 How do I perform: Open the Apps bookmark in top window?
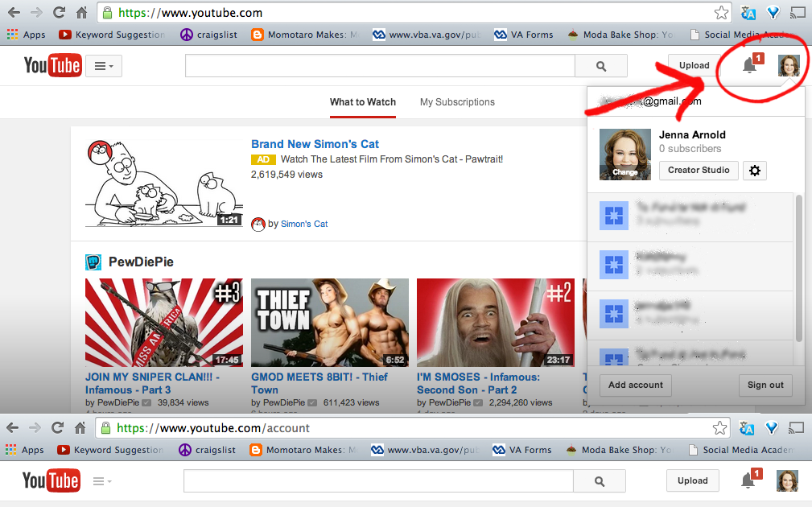(26, 35)
